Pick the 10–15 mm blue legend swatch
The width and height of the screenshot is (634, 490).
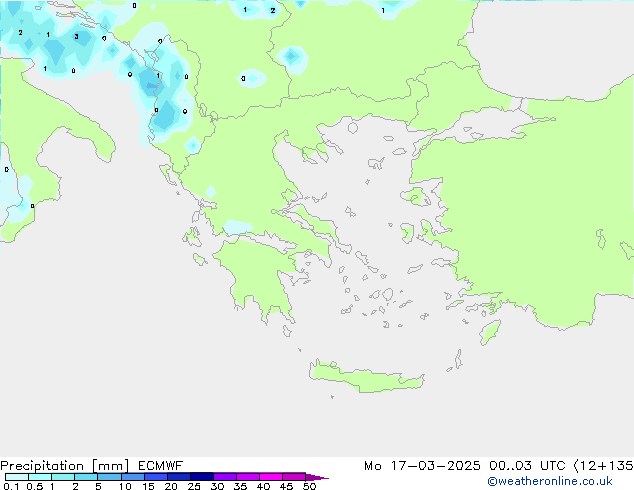tap(132, 477)
